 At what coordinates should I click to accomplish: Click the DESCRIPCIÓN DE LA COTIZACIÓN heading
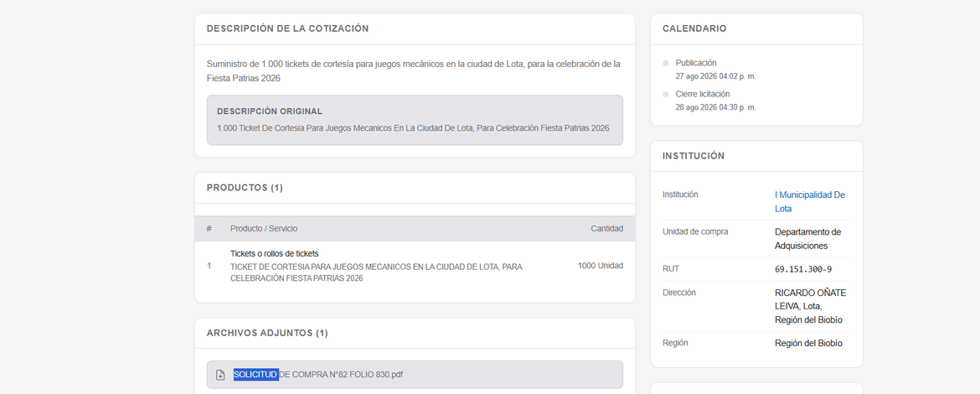click(287, 29)
